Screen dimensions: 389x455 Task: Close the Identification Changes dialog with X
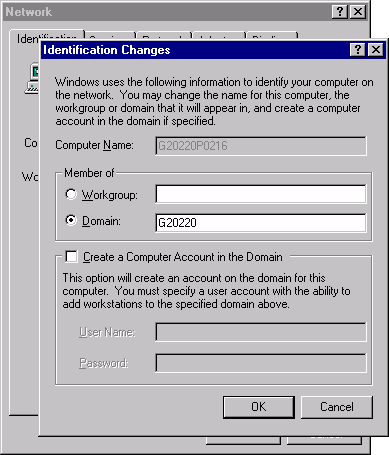[376, 50]
